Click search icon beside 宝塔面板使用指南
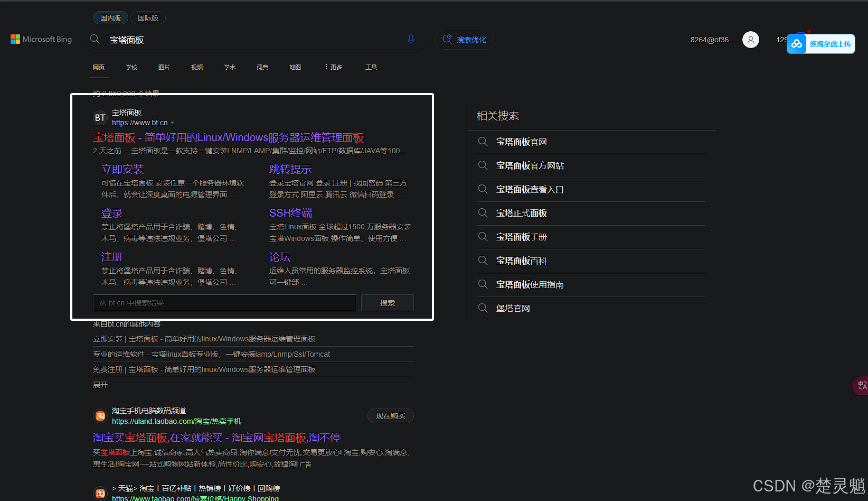The image size is (868, 501). point(483,284)
